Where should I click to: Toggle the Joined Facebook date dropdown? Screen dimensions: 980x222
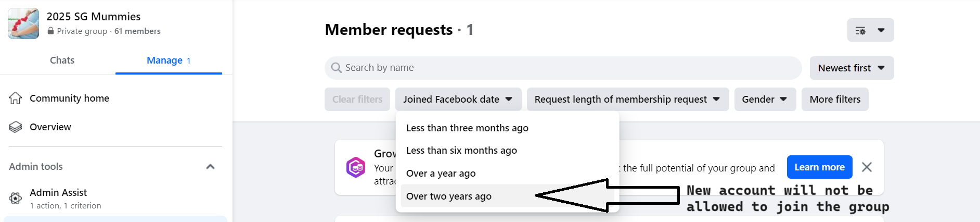(458, 100)
